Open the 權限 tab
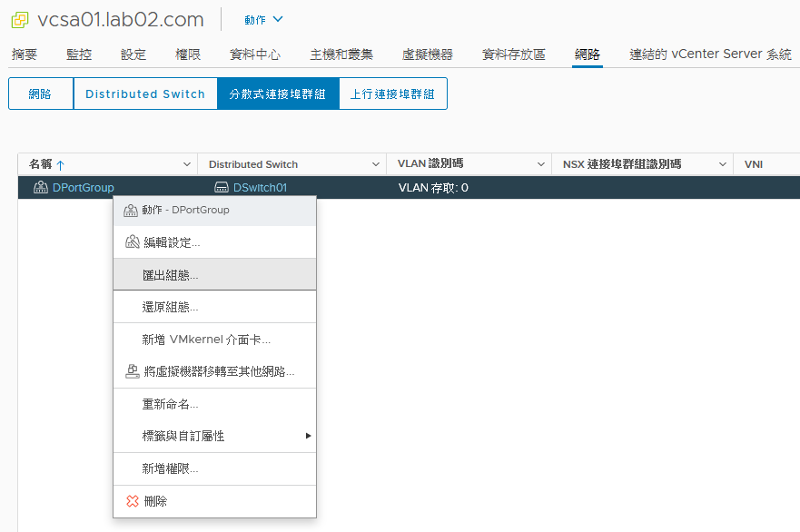 click(188, 54)
